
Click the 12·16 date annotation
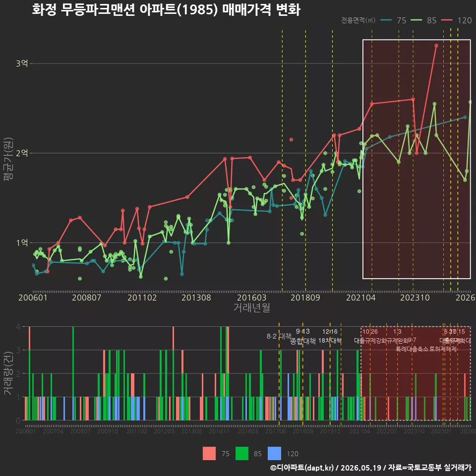330,332
